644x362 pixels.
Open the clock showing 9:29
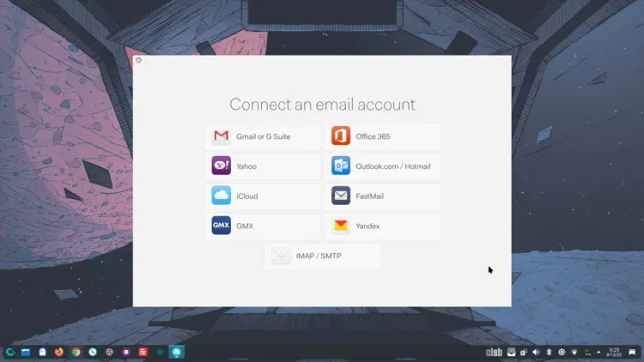[x=614, y=353]
